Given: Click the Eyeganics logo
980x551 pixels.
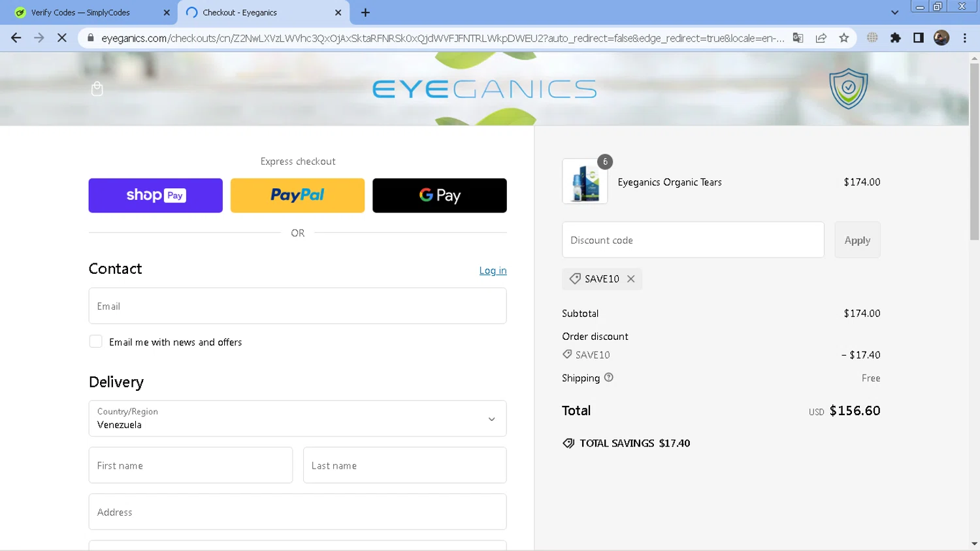Looking at the screenshot, I should coord(484,90).
